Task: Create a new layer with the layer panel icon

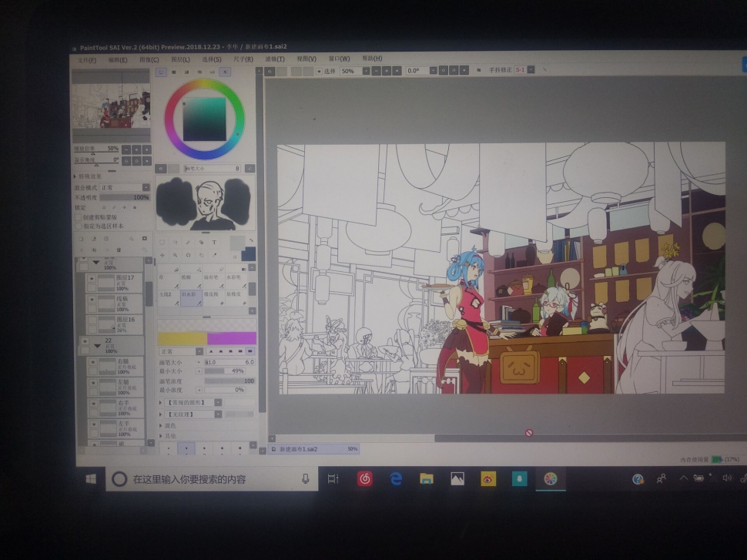Action: coord(81,239)
